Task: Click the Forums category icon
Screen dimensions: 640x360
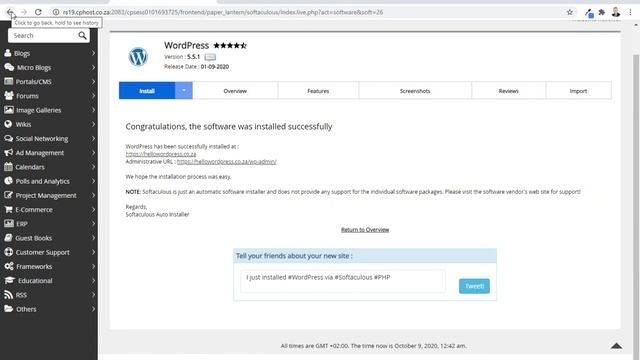Action: pyautogui.click(x=9, y=96)
